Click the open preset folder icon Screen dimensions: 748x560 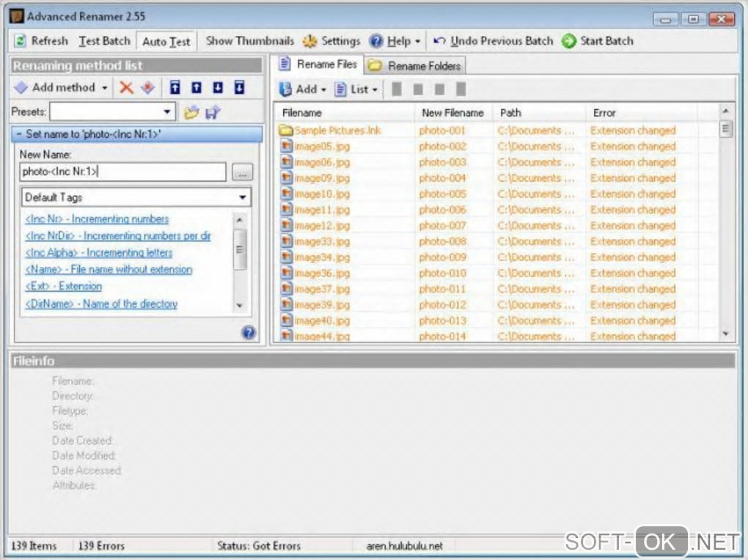coord(192,113)
